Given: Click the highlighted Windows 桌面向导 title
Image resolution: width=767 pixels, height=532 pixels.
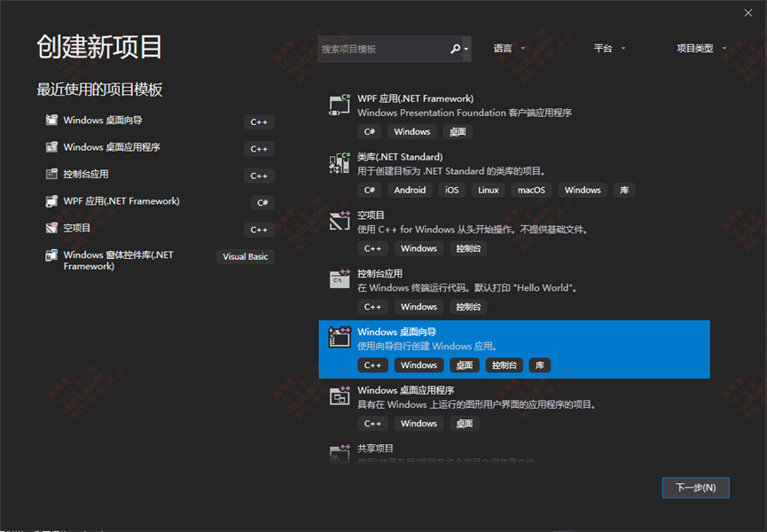Looking at the screenshot, I should coord(396,332).
